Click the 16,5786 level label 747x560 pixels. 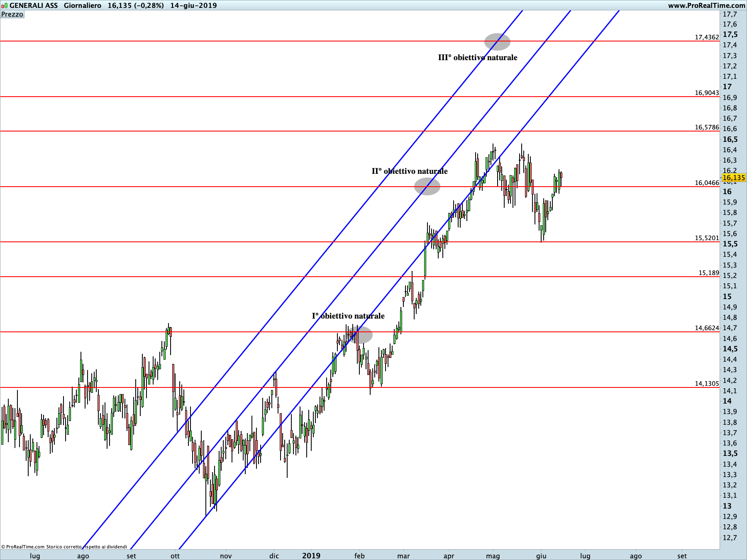pos(707,127)
